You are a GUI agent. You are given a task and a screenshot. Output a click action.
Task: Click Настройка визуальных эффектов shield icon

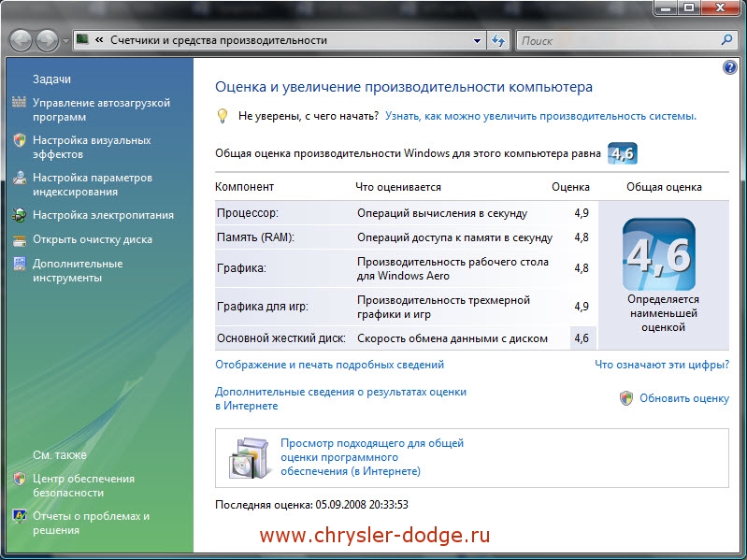(x=20, y=140)
